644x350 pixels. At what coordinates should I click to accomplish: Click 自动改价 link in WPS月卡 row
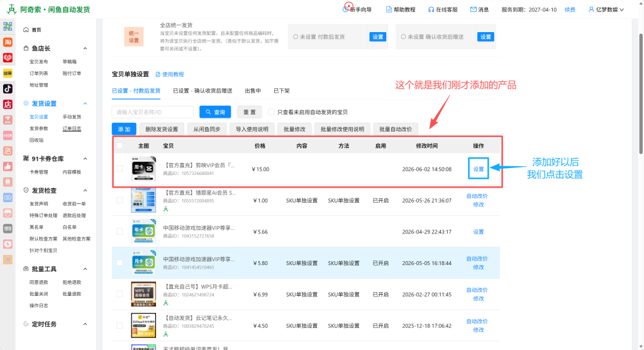[477, 290]
